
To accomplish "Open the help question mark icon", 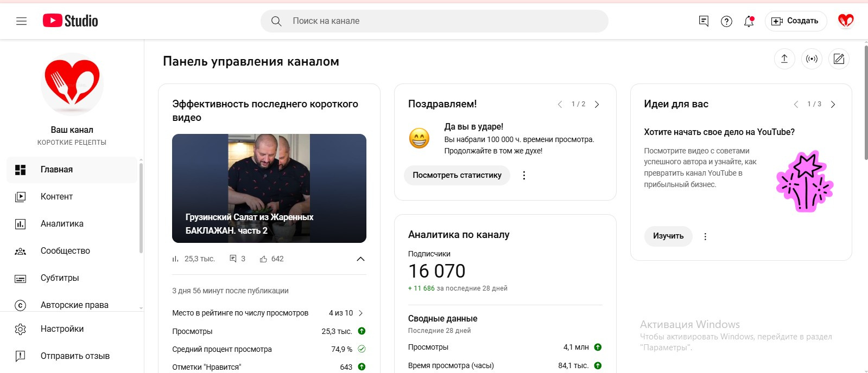I will click(x=726, y=21).
